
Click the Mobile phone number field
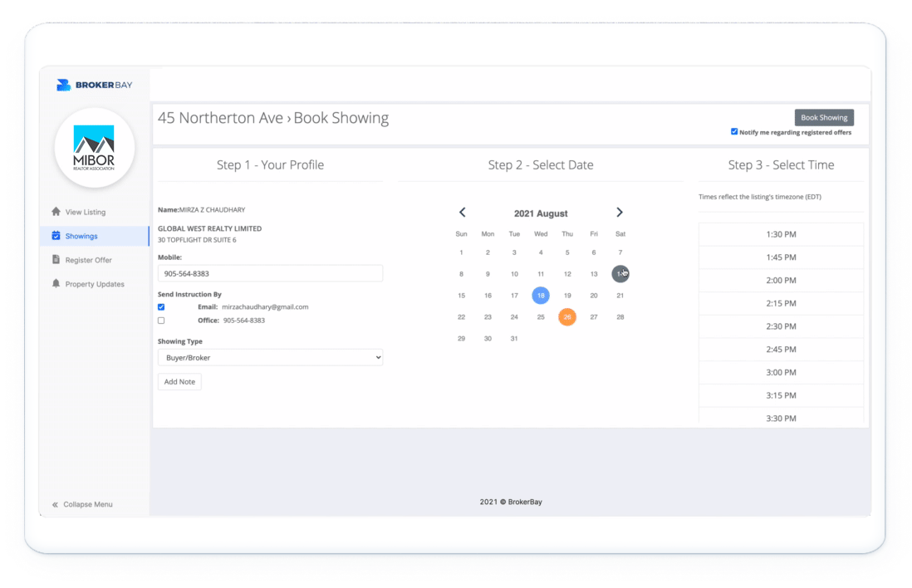[270, 273]
